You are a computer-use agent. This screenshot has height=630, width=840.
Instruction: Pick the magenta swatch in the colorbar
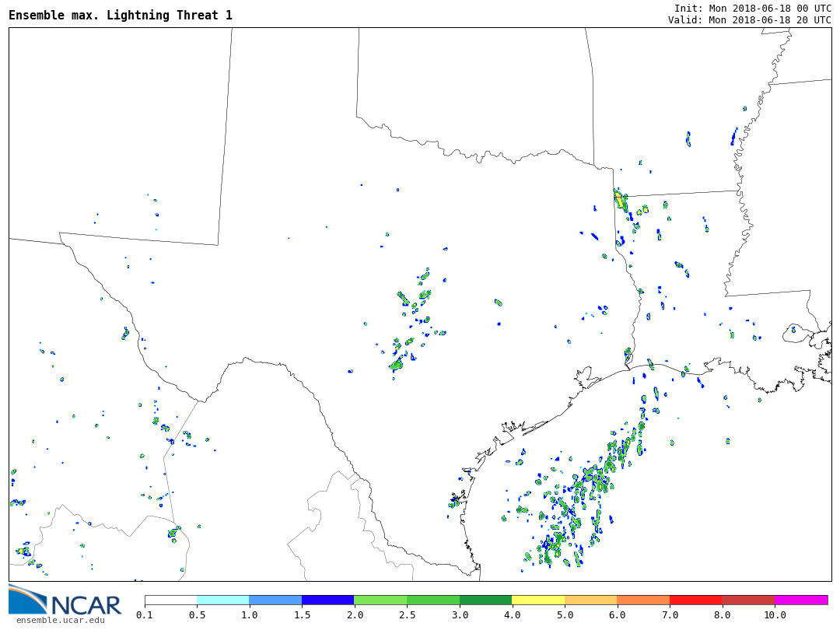click(x=801, y=600)
